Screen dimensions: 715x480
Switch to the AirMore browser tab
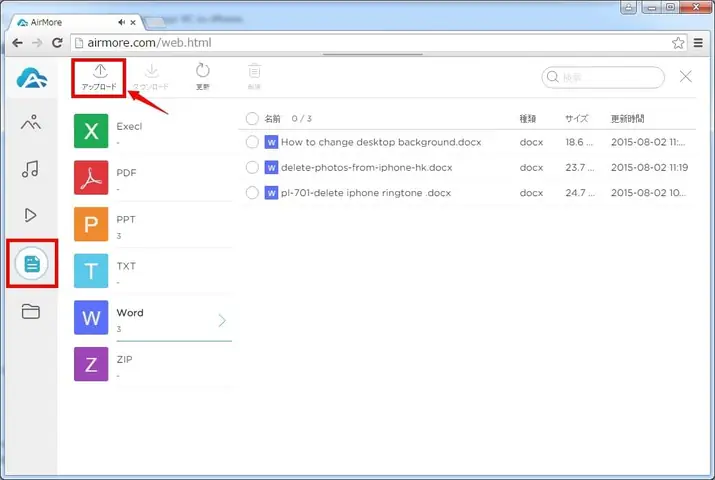75,22
